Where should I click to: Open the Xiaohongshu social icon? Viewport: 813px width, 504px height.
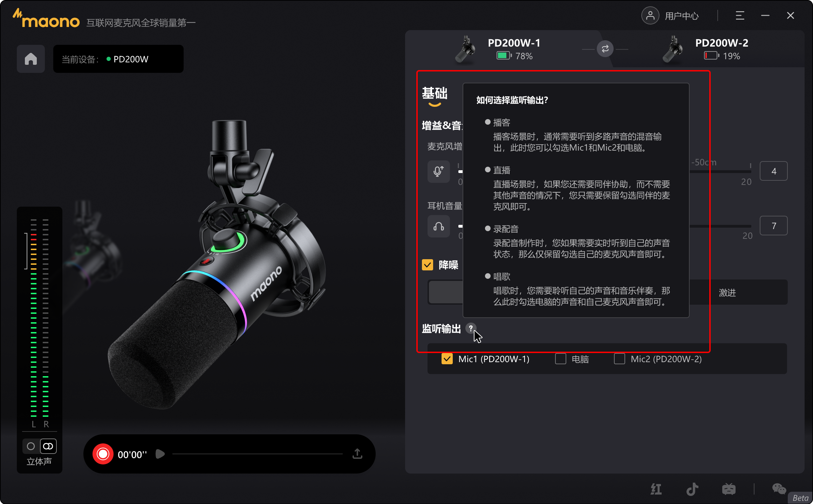point(656,489)
